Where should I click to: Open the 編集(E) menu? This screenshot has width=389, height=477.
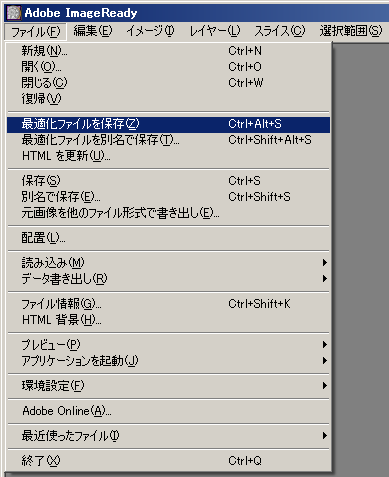(x=93, y=31)
